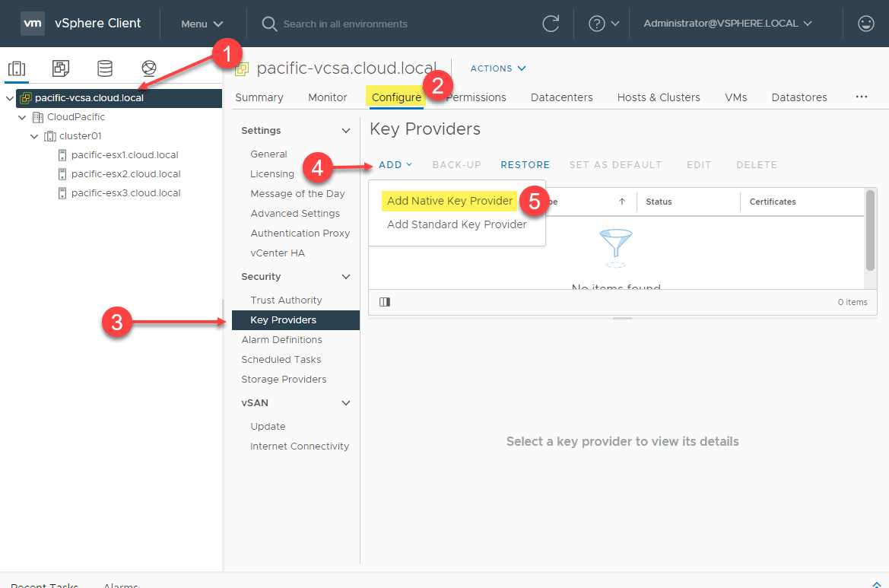
Task: Refresh the vSphere Client view
Action: click(551, 23)
